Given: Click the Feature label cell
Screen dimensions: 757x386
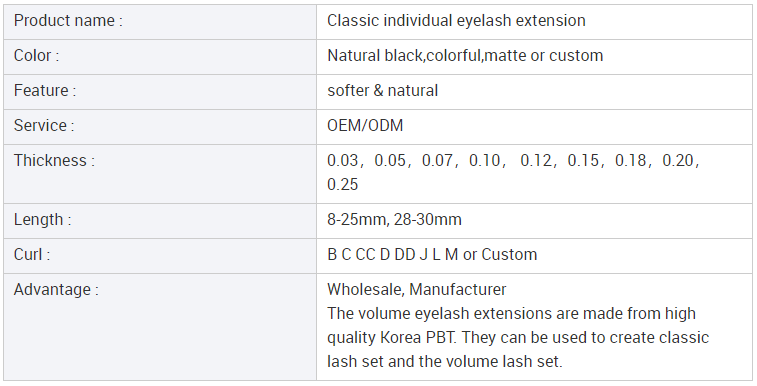Looking at the screenshot, I should click(160, 92).
